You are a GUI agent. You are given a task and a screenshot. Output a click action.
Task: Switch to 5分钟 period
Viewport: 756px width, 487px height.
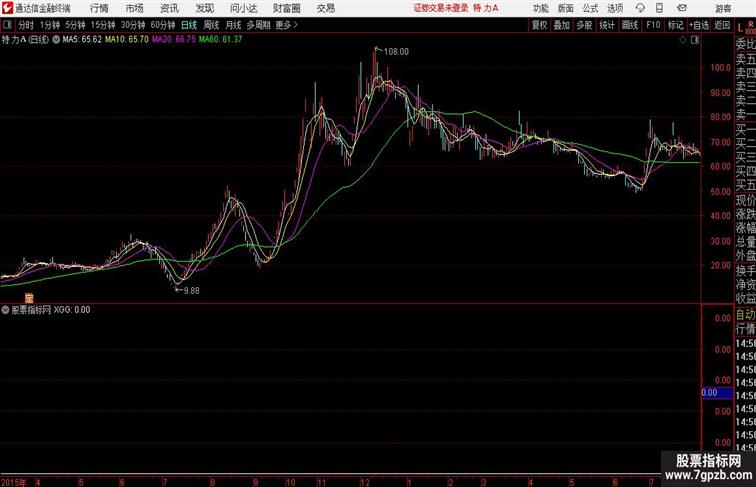coord(75,25)
